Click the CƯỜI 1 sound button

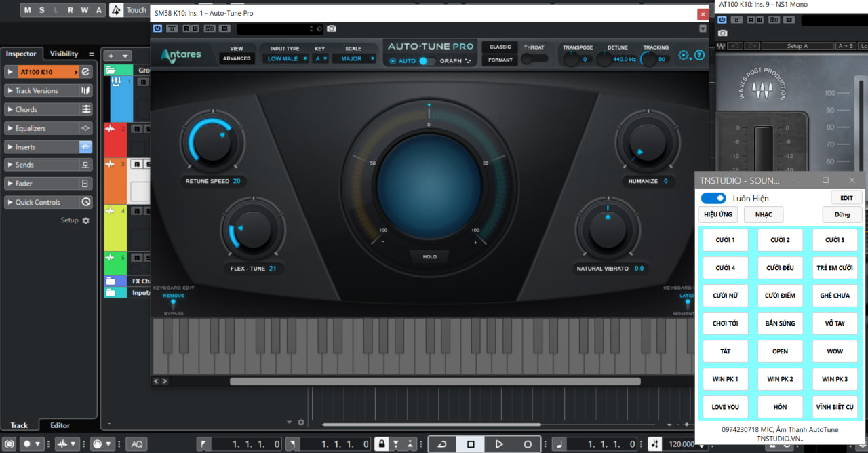tap(725, 240)
